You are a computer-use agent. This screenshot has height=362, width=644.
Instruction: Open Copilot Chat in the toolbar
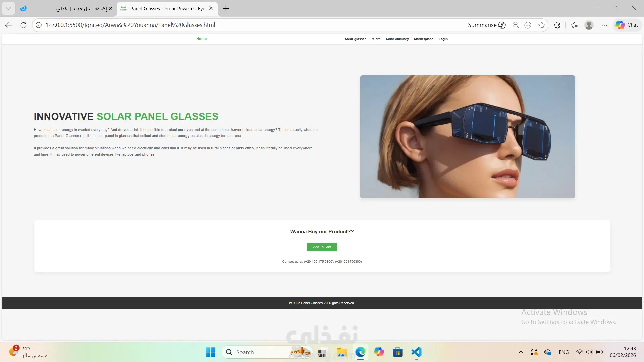[x=627, y=25]
